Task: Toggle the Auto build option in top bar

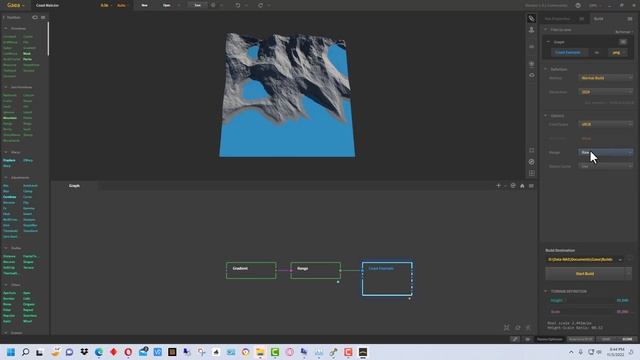Action: pos(121,5)
